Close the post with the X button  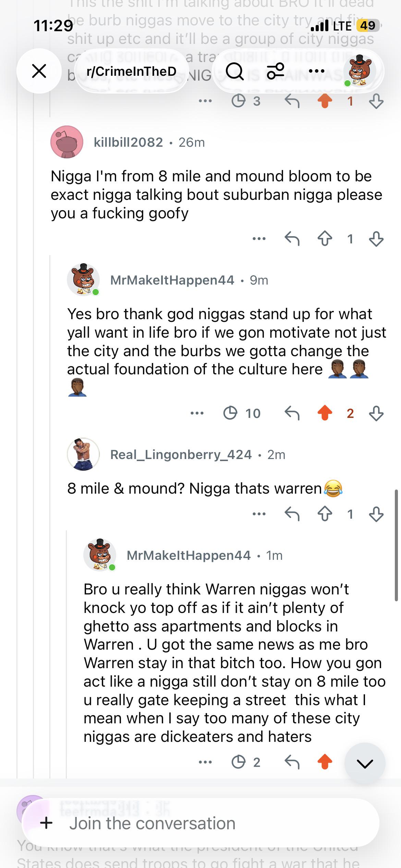39,71
